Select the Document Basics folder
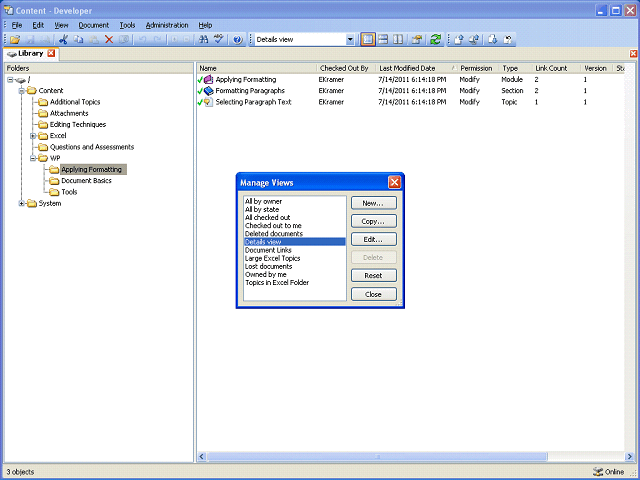This screenshot has height=480, width=640. point(86,181)
